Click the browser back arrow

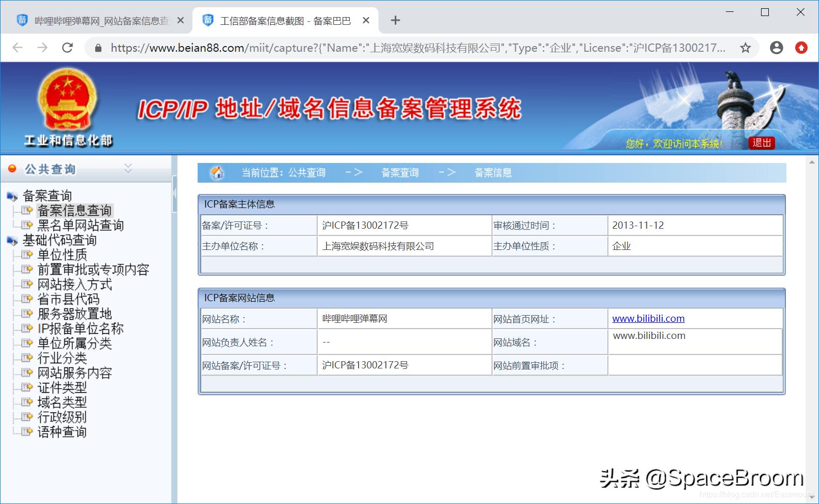pos(18,48)
